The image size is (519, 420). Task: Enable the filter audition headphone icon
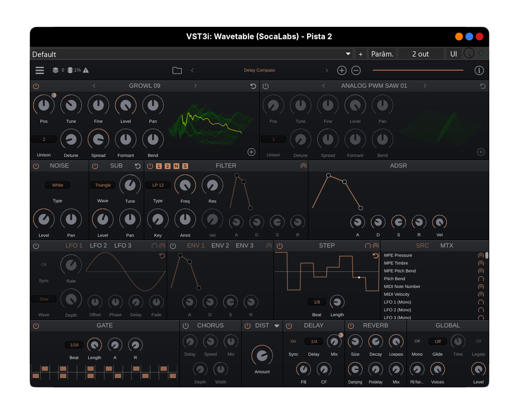[304, 166]
